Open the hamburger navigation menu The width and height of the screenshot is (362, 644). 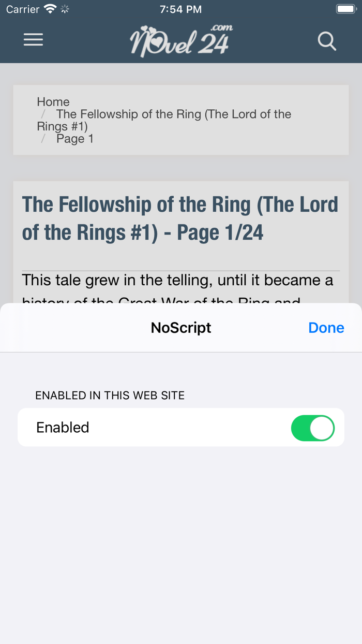point(33,40)
